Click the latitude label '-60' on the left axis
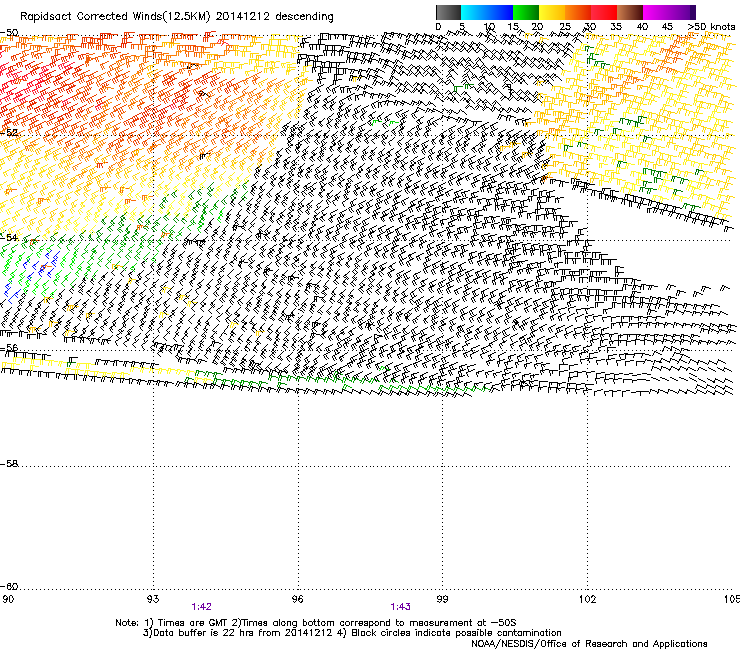740x650 pixels. [9, 586]
